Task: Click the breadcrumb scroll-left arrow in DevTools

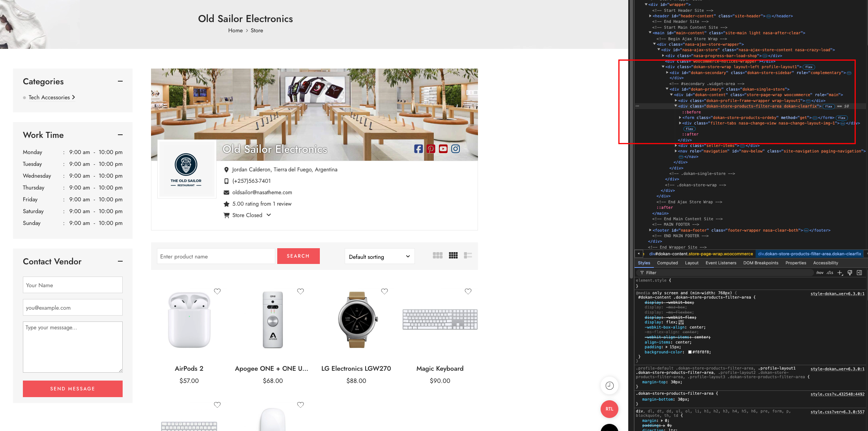Action: click(638, 254)
